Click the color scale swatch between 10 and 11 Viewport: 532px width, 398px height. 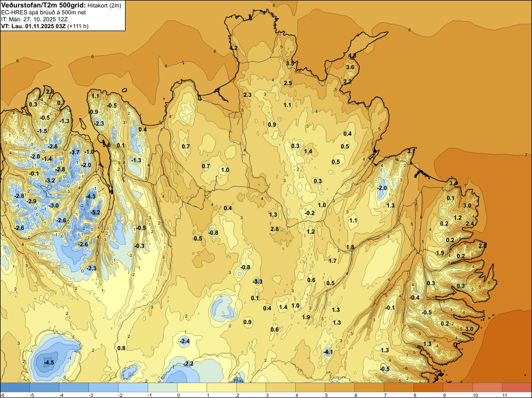(x=487, y=387)
